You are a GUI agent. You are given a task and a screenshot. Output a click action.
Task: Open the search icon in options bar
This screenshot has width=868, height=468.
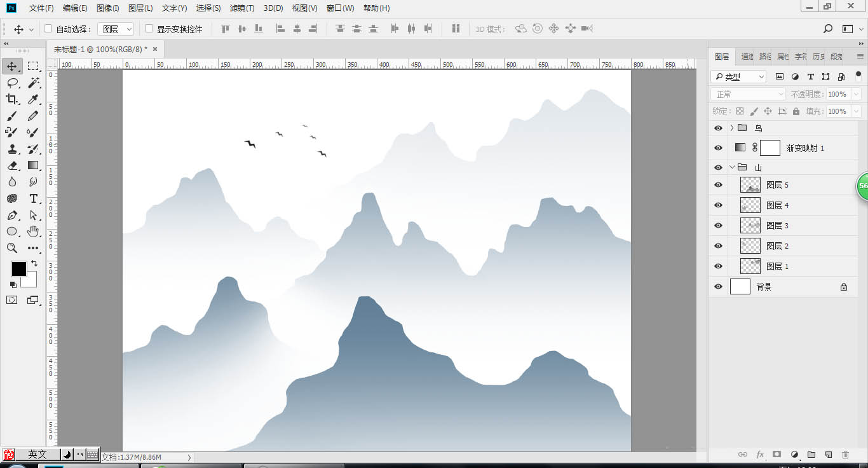click(x=828, y=29)
